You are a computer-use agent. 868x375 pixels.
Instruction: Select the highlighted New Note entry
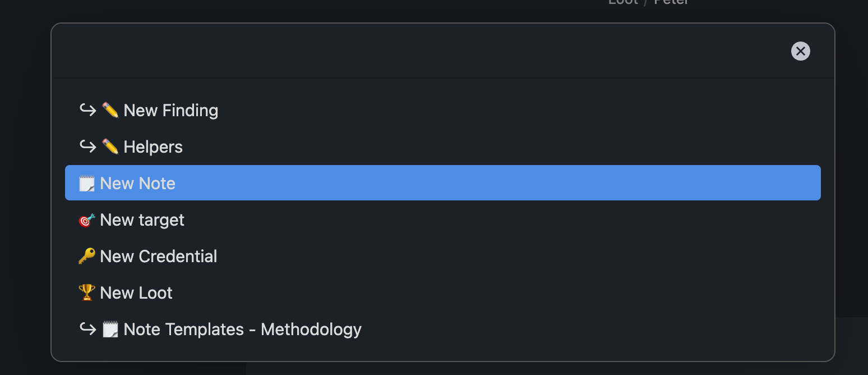pos(137,184)
